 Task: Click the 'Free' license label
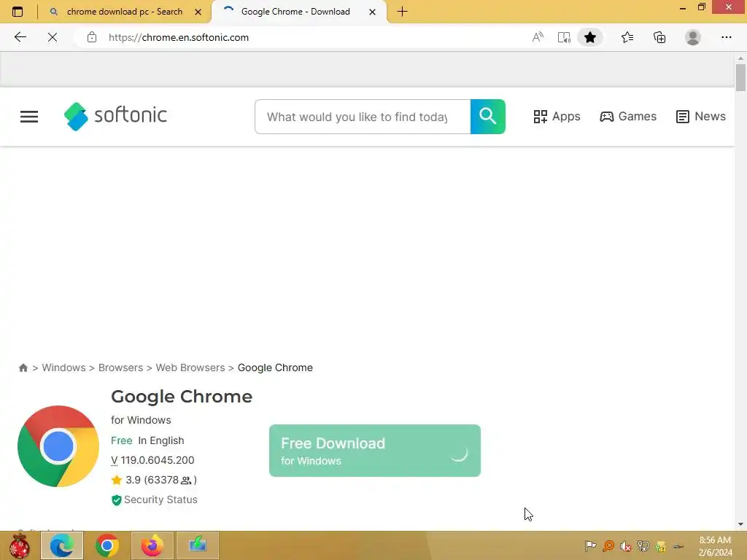(x=122, y=440)
